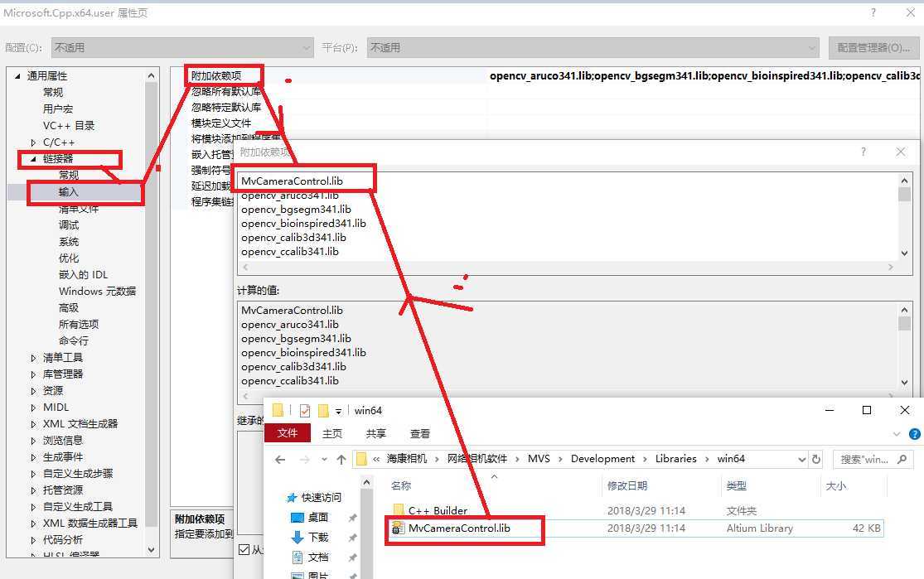Click help question mark of property page title bar
This screenshot has width=924, height=579.
point(873,12)
